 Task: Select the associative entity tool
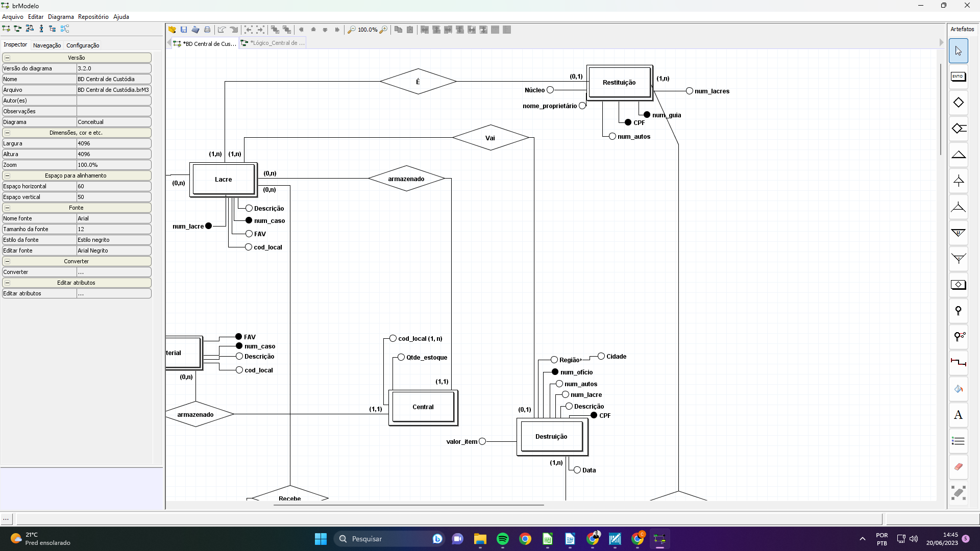[x=958, y=285]
